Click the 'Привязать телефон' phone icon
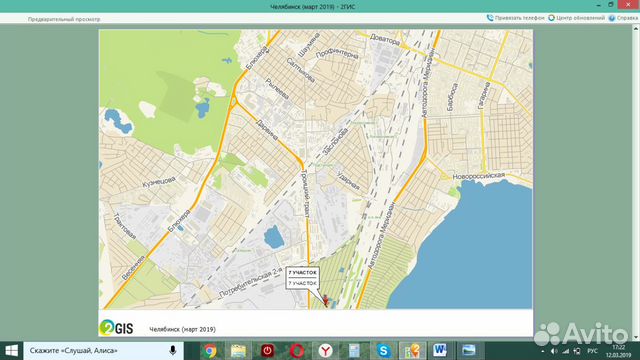640x360 pixels. click(490, 18)
